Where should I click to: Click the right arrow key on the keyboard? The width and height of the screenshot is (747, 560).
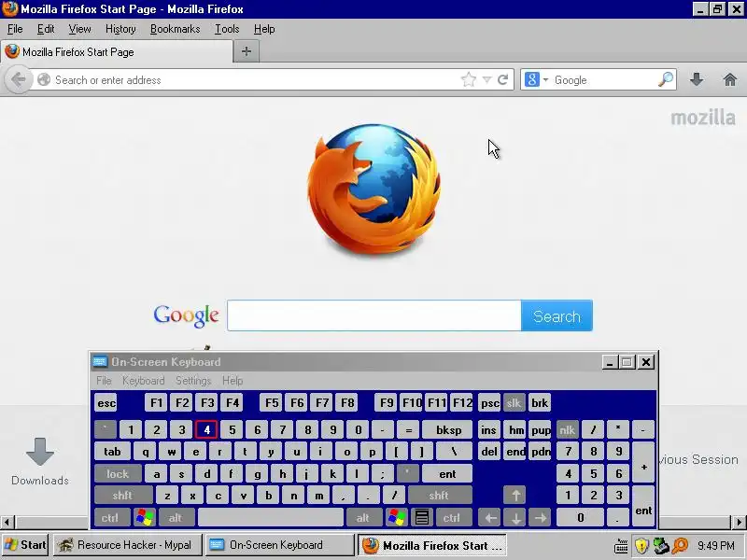coord(540,518)
